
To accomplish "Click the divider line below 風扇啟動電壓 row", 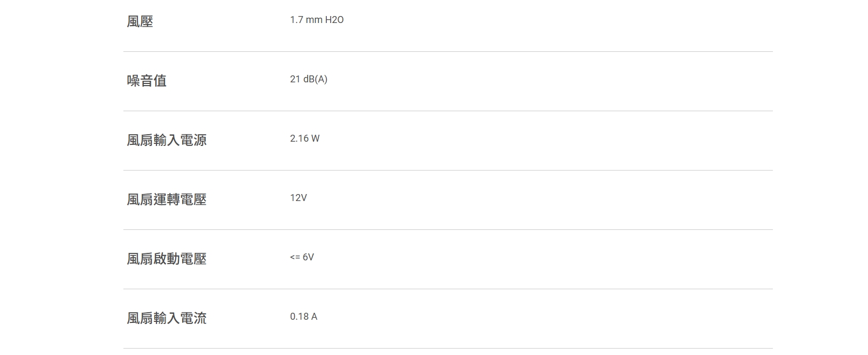I will (448, 289).
